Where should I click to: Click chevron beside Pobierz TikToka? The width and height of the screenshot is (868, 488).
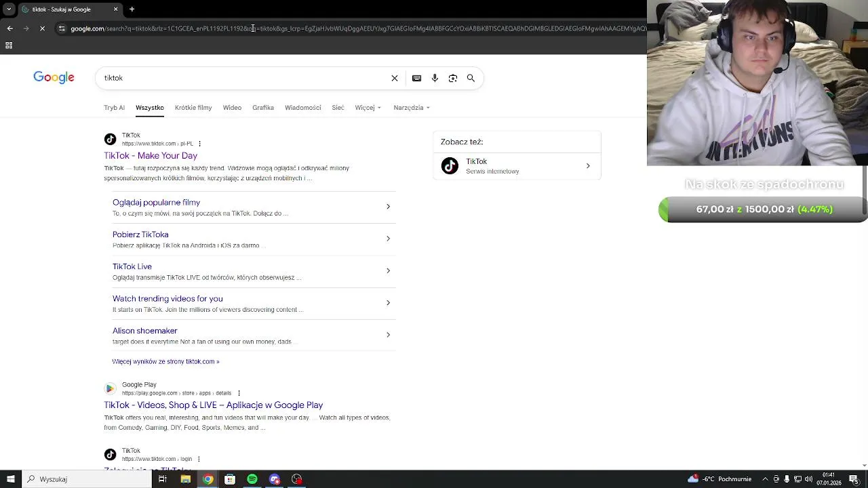[x=388, y=239]
